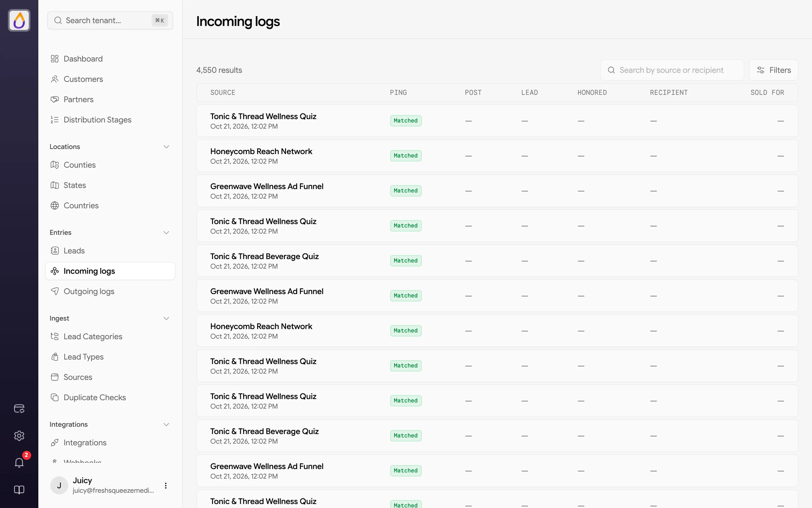Select Incoming logs in sidebar
The height and width of the screenshot is (508, 812).
(x=110, y=271)
